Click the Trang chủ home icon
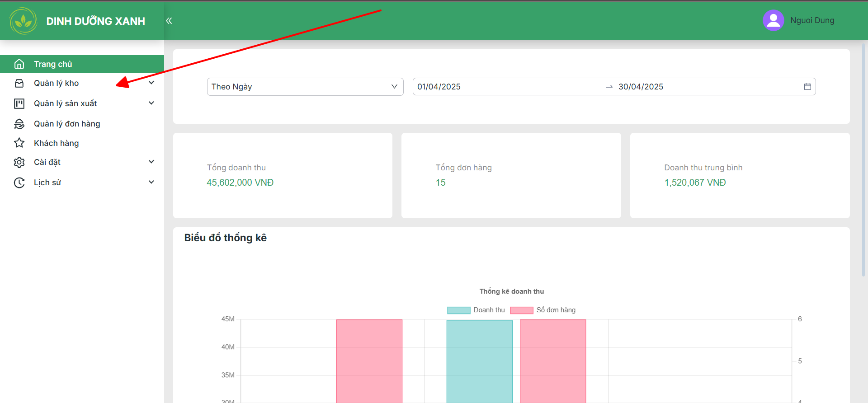The height and width of the screenshot is (403, 868). point(19,64)
